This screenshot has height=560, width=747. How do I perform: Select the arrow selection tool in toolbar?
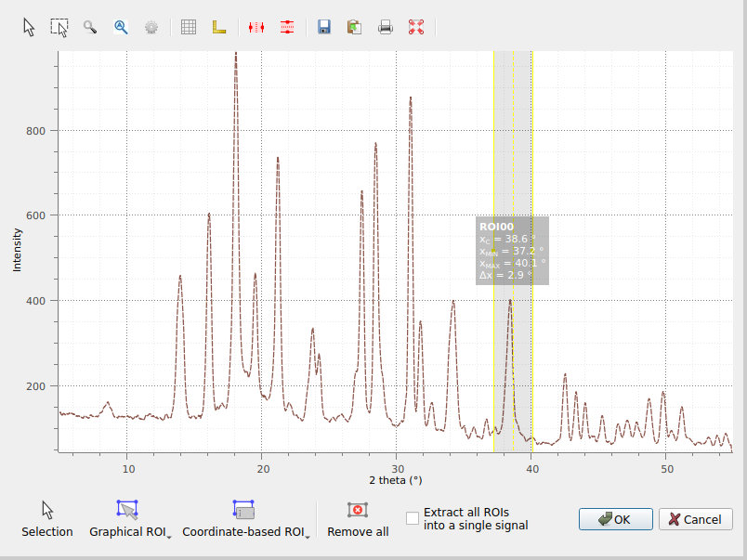tap(29, 27)
